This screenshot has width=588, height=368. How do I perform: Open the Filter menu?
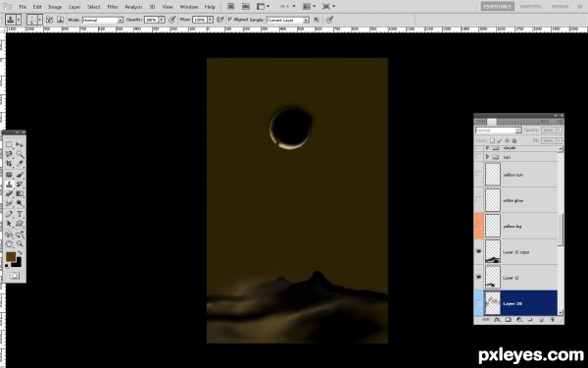pos(113,7)
